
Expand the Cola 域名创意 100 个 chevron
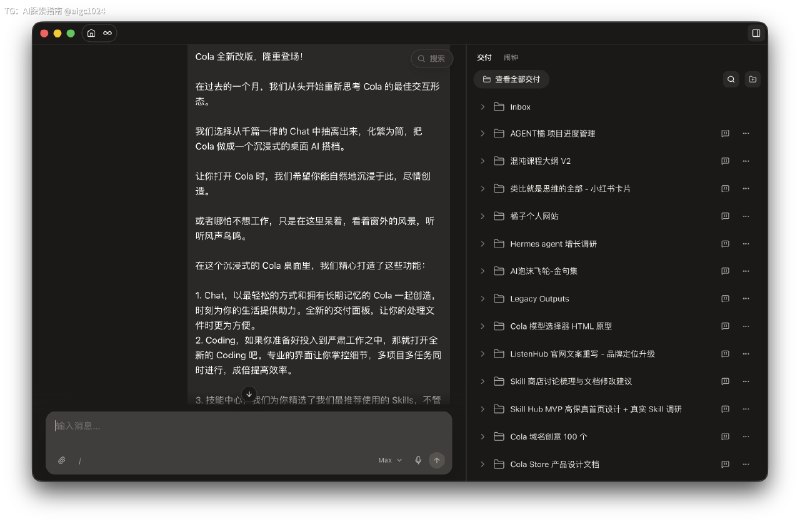[483, 437]
